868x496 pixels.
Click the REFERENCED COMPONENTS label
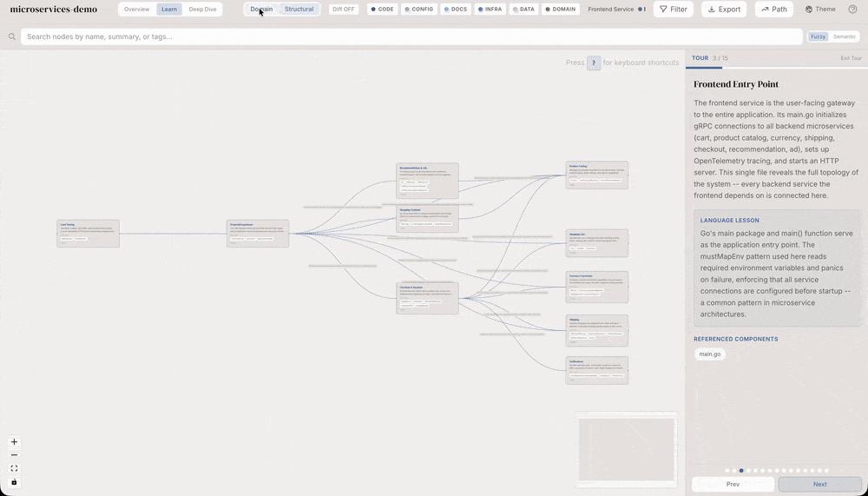pyautogui.click(x=736, y=339)
